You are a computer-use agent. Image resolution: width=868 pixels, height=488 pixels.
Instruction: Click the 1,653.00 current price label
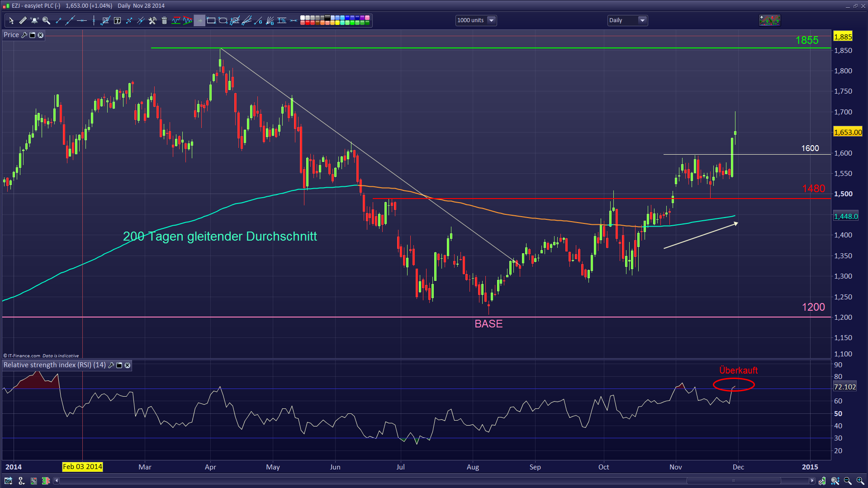click(x=848, y=132)
